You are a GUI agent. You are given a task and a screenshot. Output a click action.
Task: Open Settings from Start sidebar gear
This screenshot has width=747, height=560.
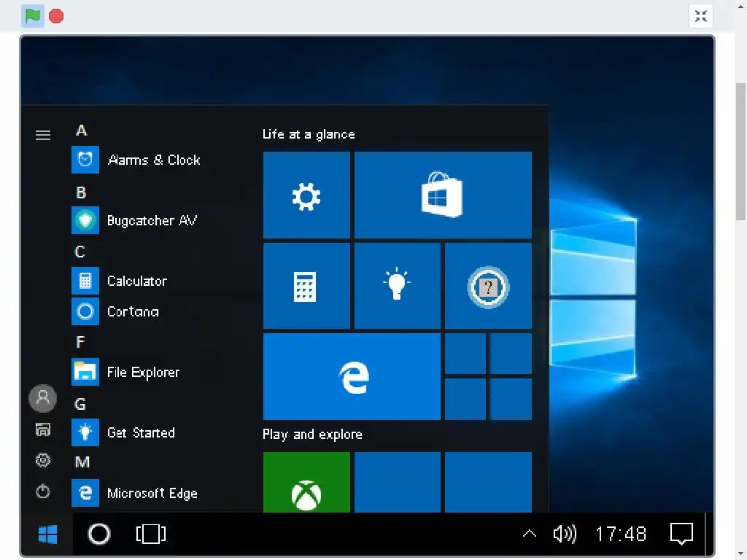coord(43,461)
